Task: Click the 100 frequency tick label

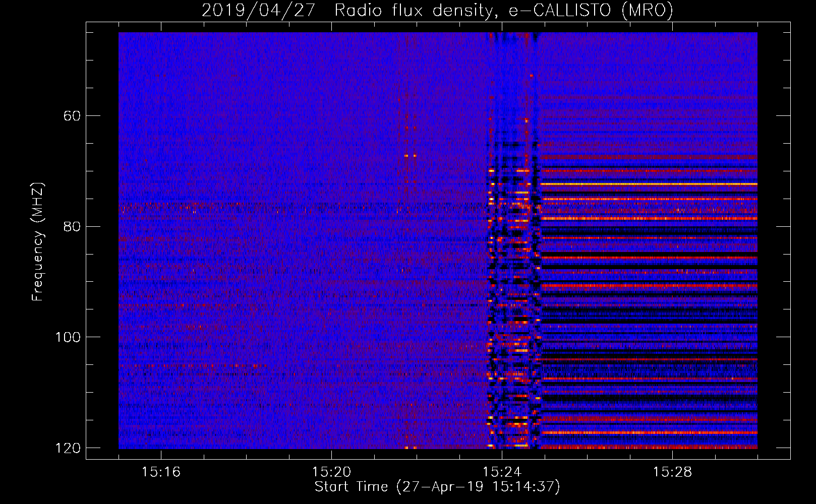Action: pyautogui.click(x=68, y=337)
